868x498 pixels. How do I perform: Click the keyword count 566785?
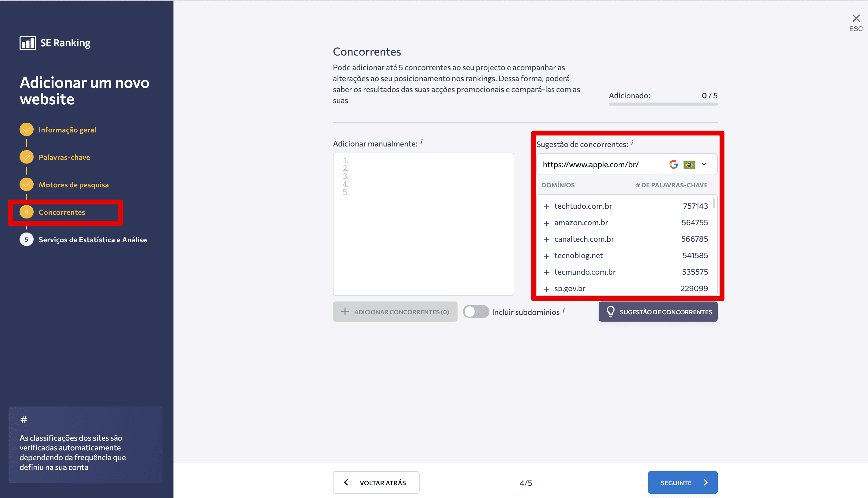[x=694, y=239]
